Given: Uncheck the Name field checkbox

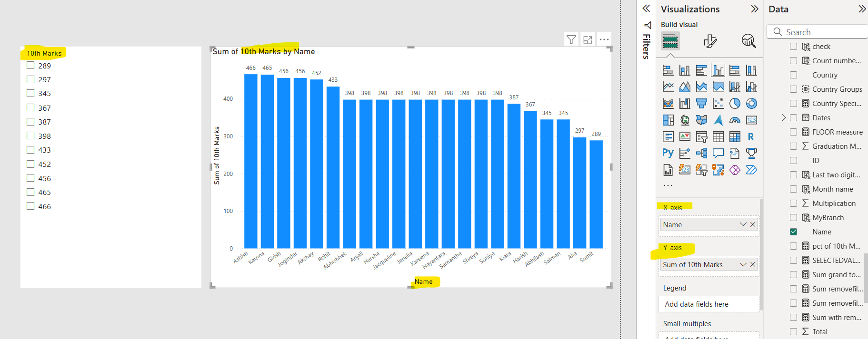Looking at the screenshot, I should point(793,232).
